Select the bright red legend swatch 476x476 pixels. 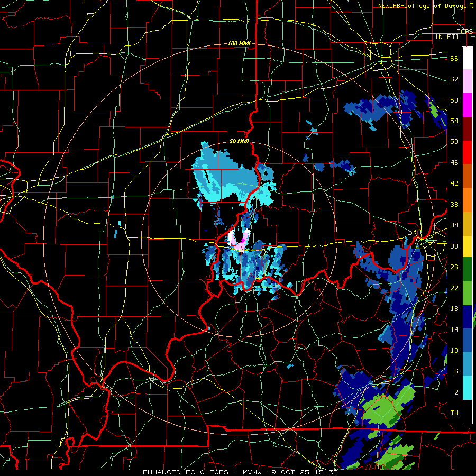click(467, 152)
